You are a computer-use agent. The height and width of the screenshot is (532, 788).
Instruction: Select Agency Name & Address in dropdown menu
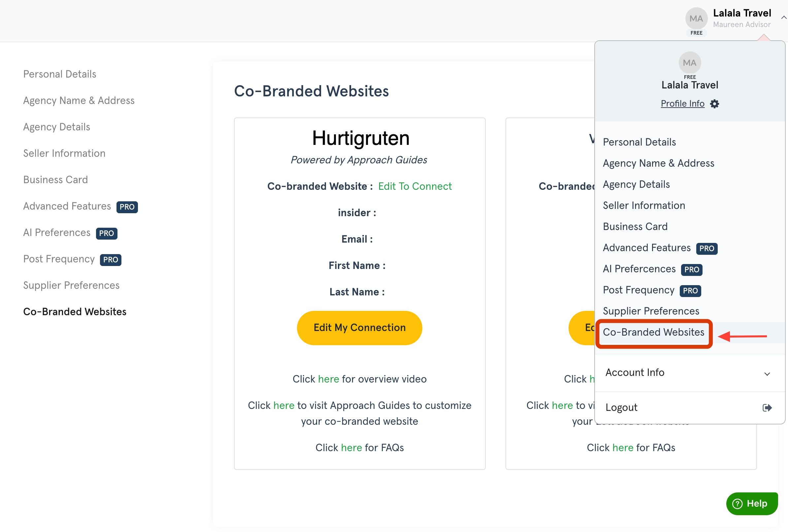click(658, 163)
